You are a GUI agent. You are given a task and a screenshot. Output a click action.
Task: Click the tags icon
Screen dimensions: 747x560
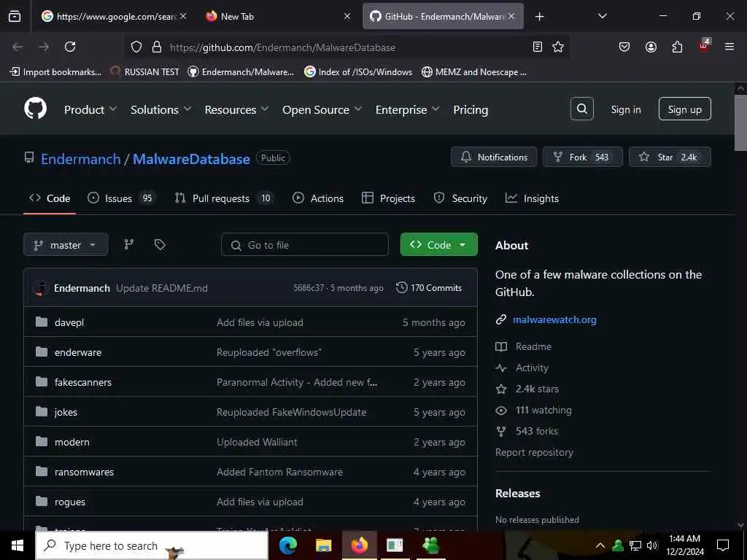click(x=160, y=244)
